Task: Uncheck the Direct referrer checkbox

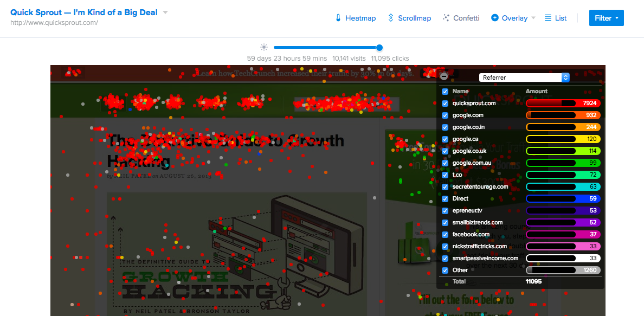Action: 445,198
